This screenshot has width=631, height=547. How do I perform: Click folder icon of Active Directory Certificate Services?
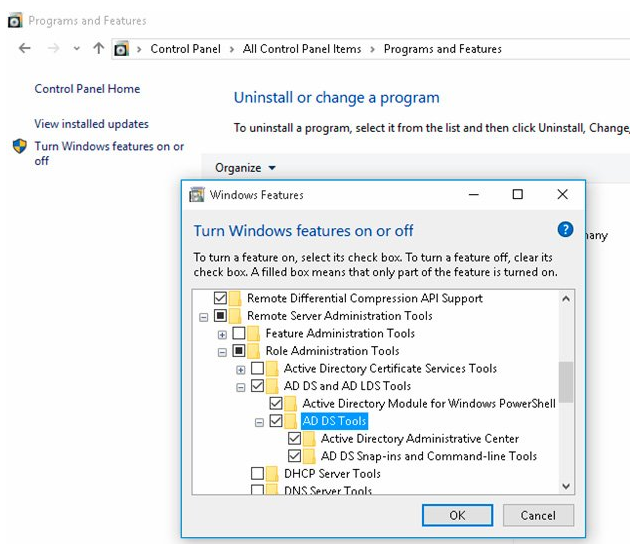272,369
